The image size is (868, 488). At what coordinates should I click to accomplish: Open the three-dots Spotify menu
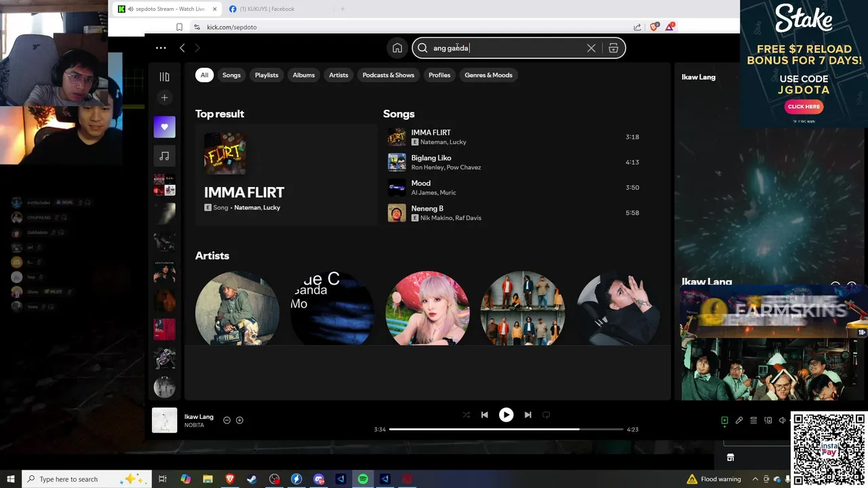[x=161, y=47]
